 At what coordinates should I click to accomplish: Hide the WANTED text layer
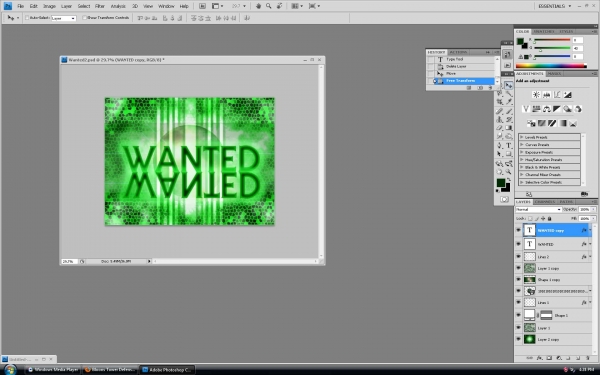coord(518,244)
